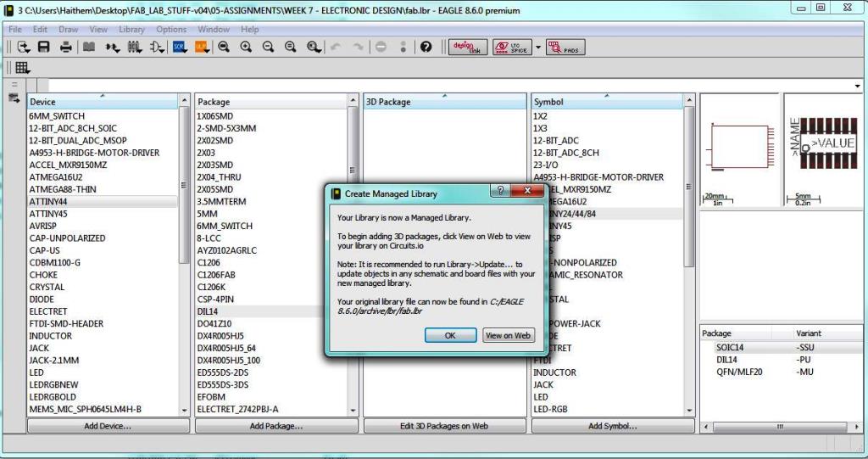Click the Symbol column header
The image size is (868, 459).
[x=607, y=102]
